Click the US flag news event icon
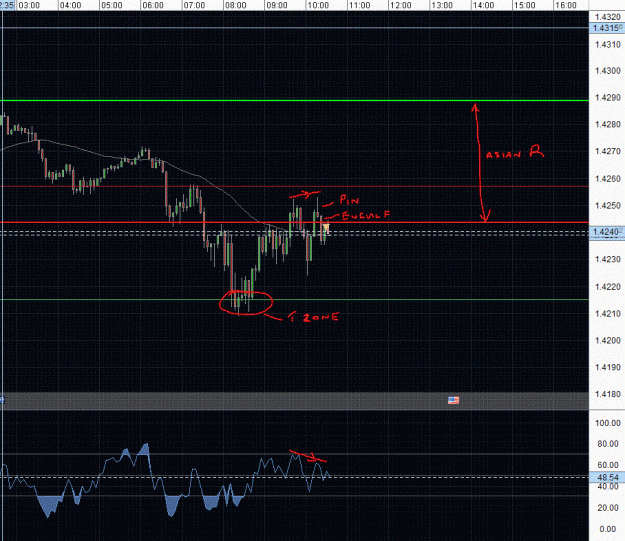 tap(453, 400)
